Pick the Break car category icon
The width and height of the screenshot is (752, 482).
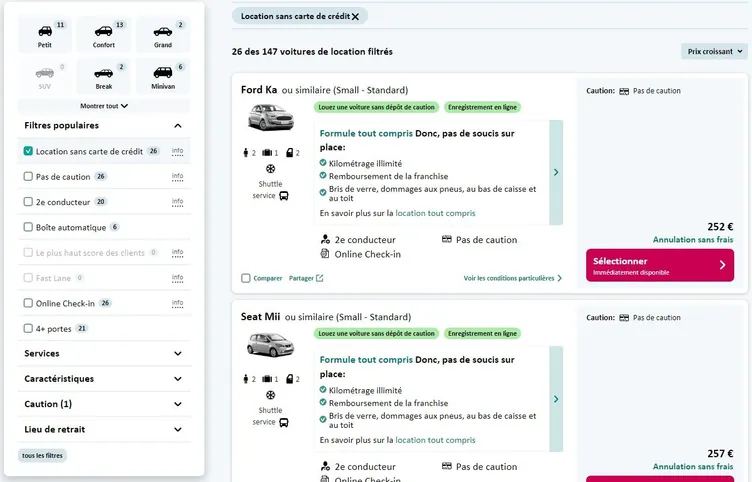pos(103,73)
